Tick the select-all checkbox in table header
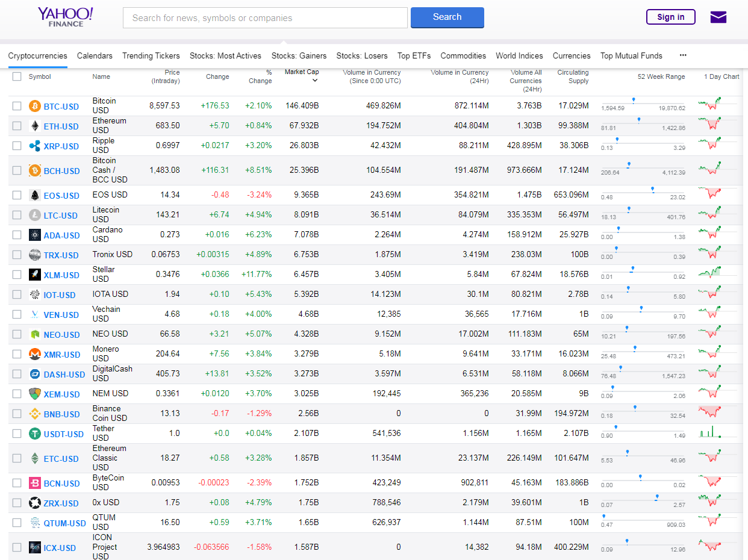Image resolution: width=748 pixels, height=560 pixels. (x=17, y=76)
